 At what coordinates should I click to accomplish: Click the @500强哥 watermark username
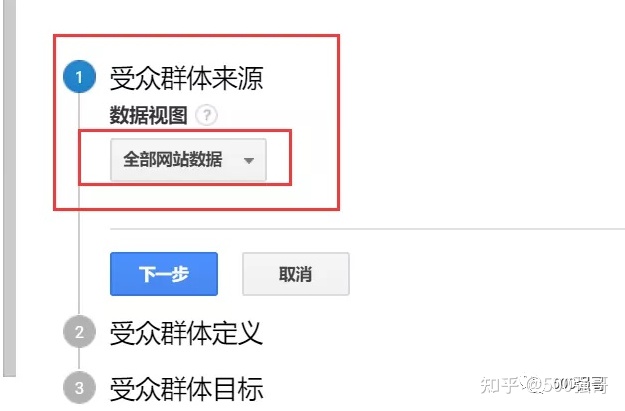(567, 385)
